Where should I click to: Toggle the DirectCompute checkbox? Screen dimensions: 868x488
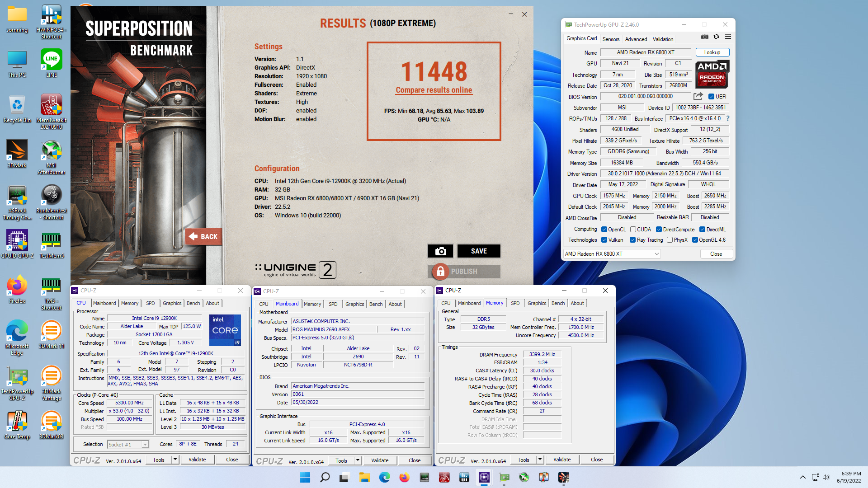point(659,230)
